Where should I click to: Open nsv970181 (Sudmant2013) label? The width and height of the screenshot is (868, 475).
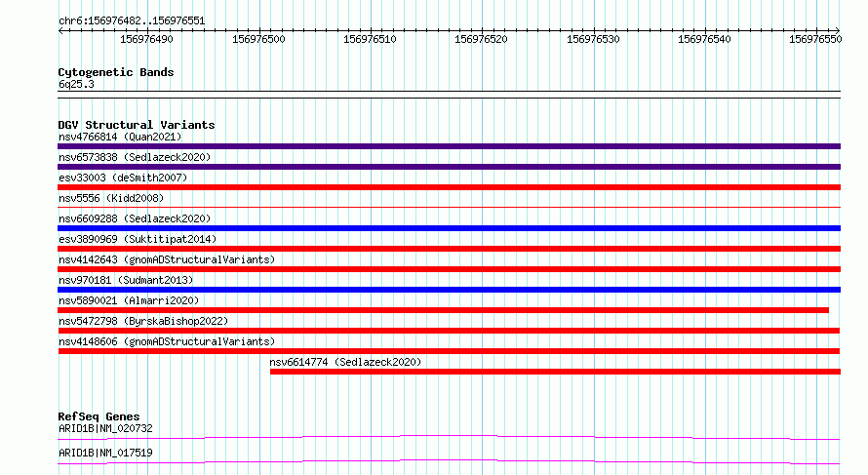[126, 280]
